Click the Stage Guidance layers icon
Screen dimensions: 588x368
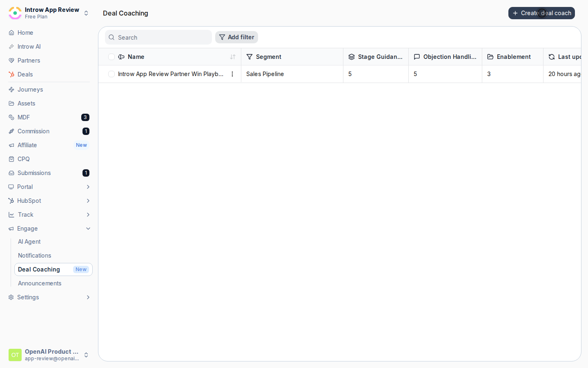[352, 57]
